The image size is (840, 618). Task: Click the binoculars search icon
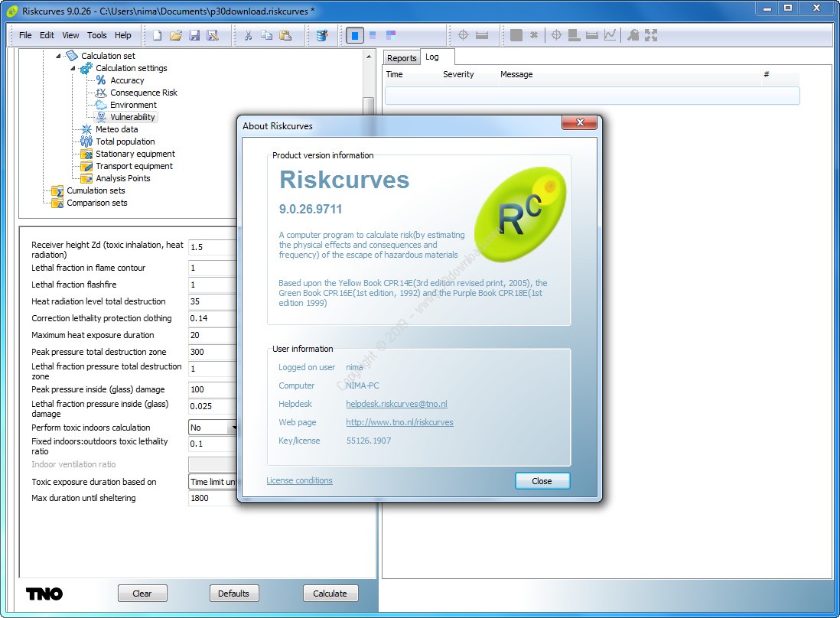(633, 35)
